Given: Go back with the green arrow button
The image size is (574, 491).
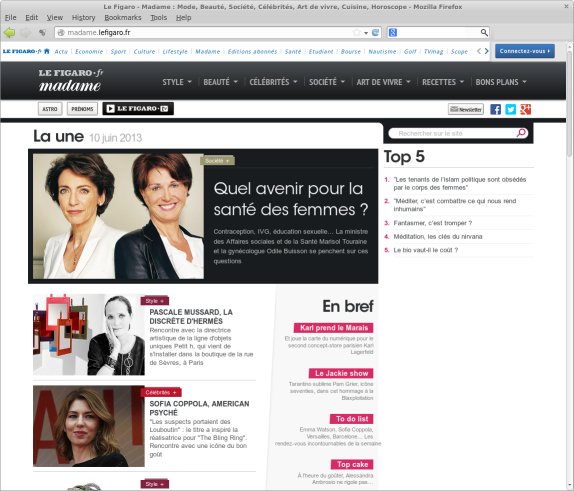Looking at the screenshot, I should pyautogui.click(x=9, y=33).
